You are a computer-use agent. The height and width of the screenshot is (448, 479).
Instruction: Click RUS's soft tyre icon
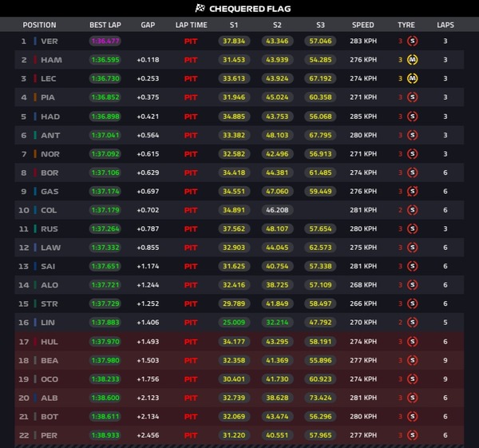point(413,228)
